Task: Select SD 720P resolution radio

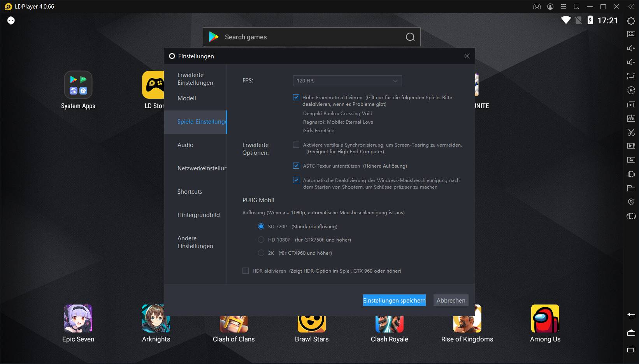Action: click(261, 226)
